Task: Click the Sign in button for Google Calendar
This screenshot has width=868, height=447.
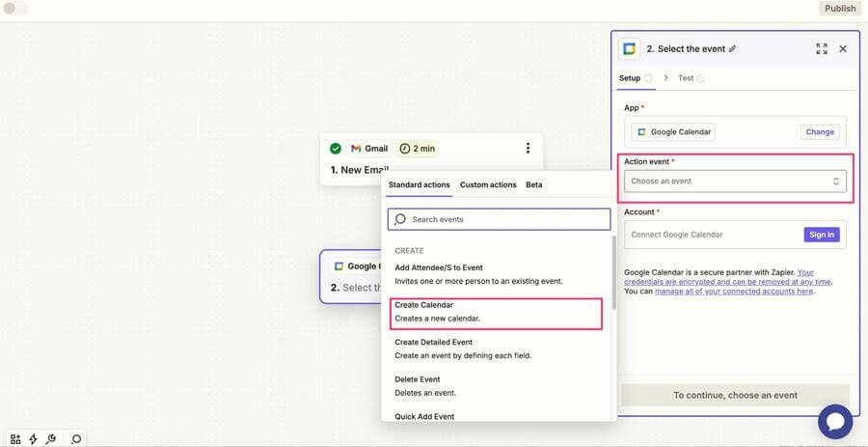Action: [822, 235]
